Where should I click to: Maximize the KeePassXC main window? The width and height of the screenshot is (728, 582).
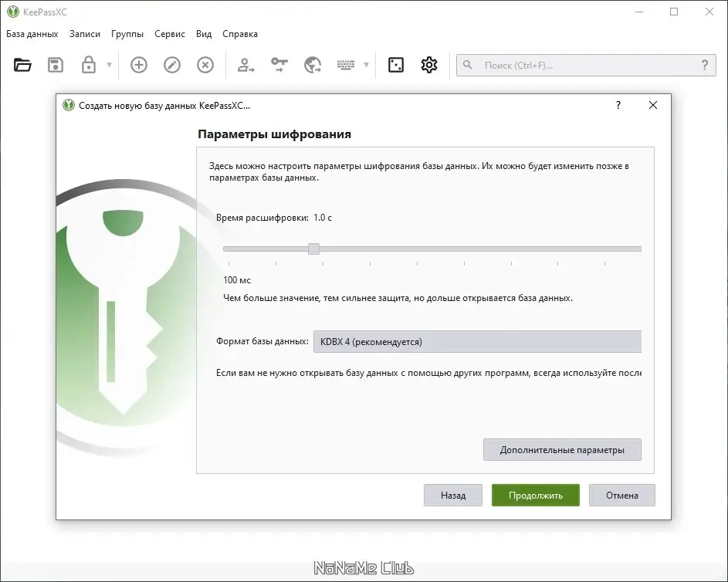[x=674, y=12]
